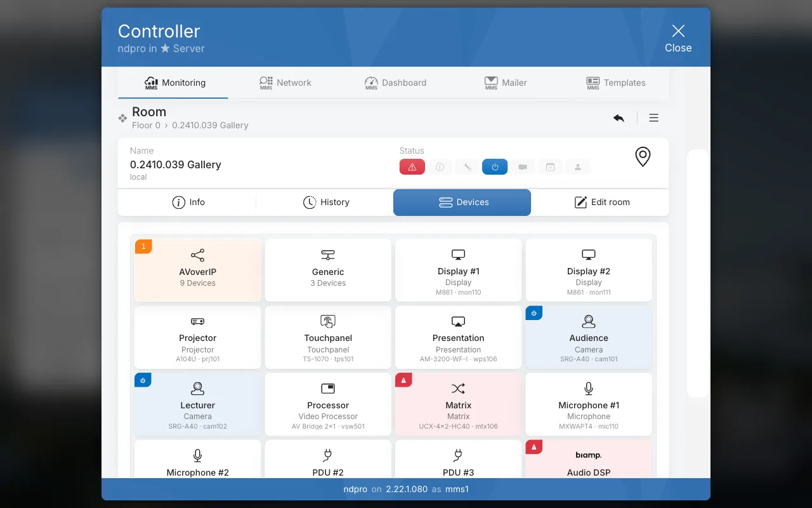Open the Audience camera tile
The image size is (812, 508).
point(589,337)
